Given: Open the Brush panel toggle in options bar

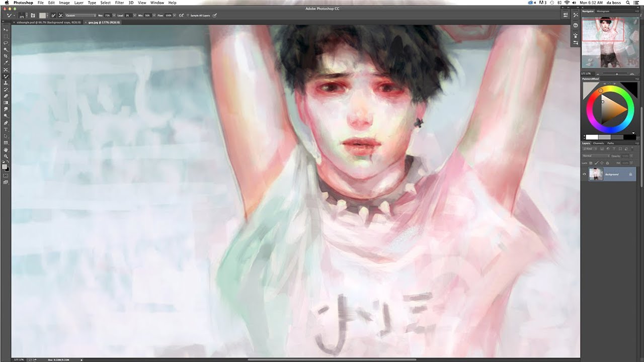Looking at the screenshot, I should click(x=33, y=16).
